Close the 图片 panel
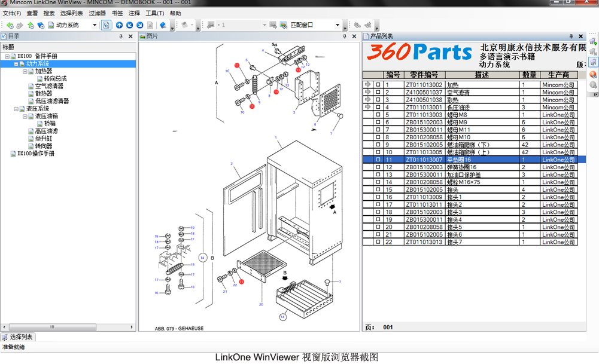The image size is (599, 364). (354, 36)
